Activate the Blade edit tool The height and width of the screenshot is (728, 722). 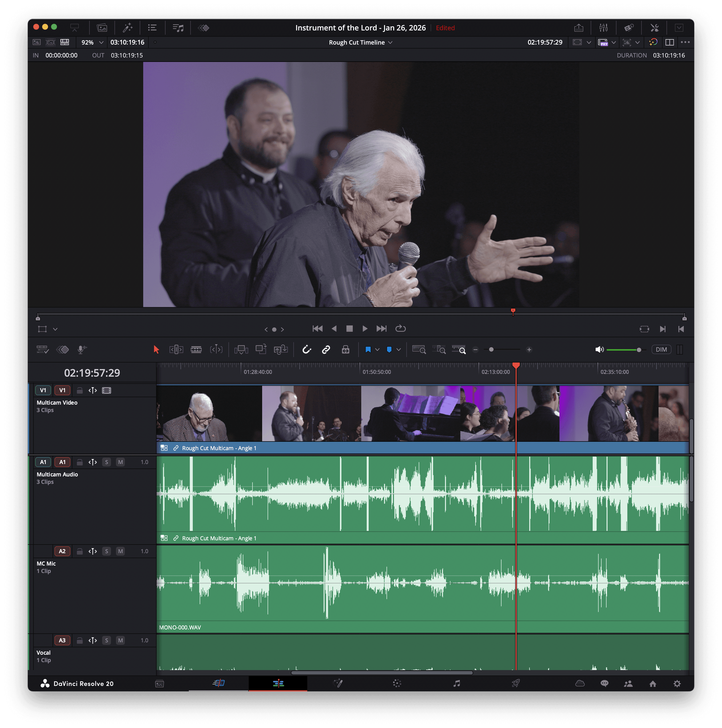click(x=196, y=350)
